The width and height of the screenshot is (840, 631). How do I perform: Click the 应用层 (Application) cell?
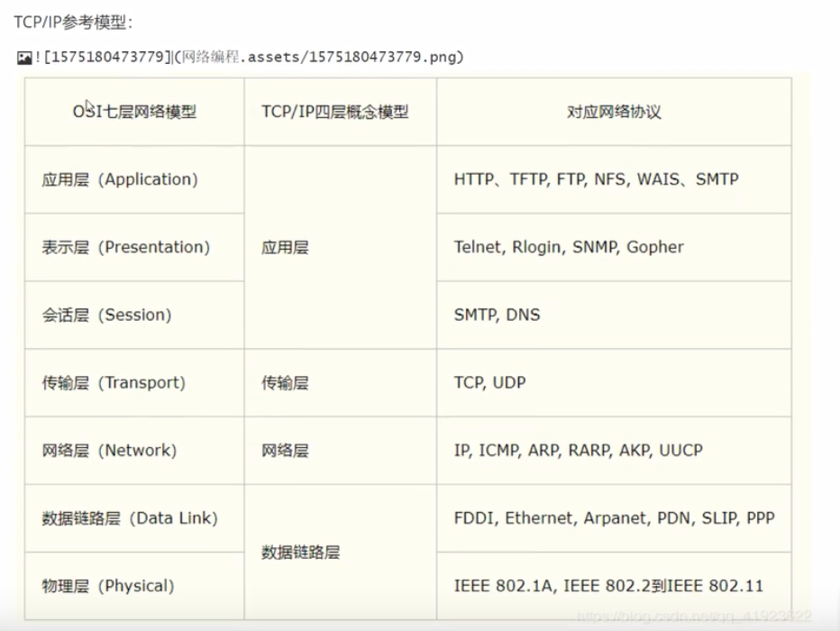tap(134, 179)
